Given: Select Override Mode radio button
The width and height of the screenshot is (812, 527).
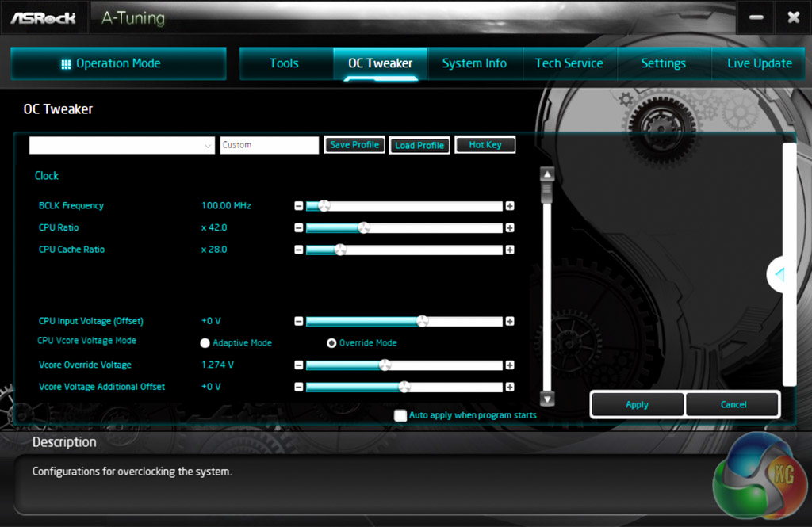Looking at the screenshot, I should pos(331,343).
